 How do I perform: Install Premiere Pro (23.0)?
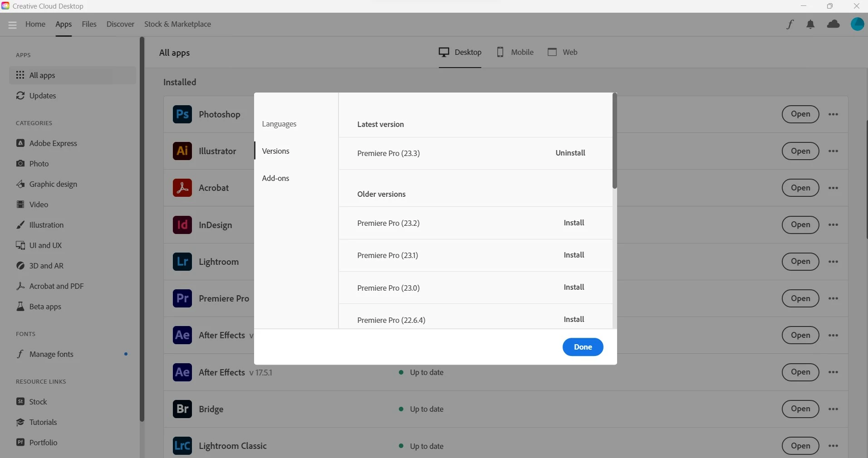click(574, 287)
